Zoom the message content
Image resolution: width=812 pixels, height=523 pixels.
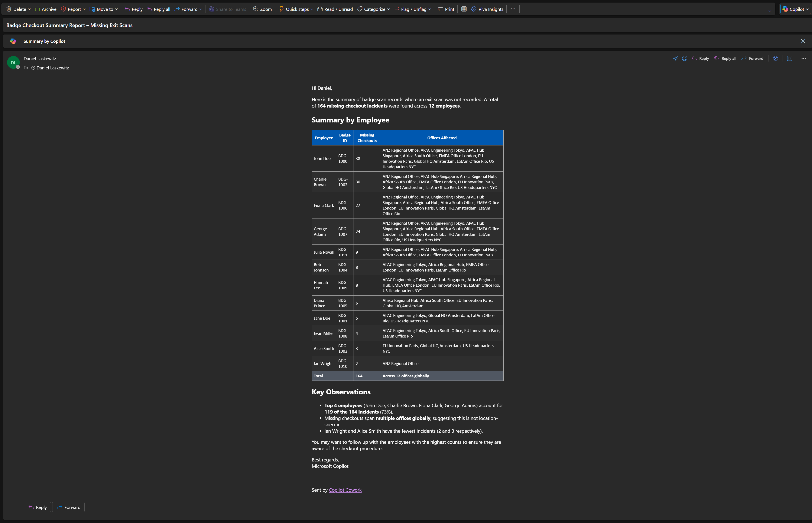262,9
